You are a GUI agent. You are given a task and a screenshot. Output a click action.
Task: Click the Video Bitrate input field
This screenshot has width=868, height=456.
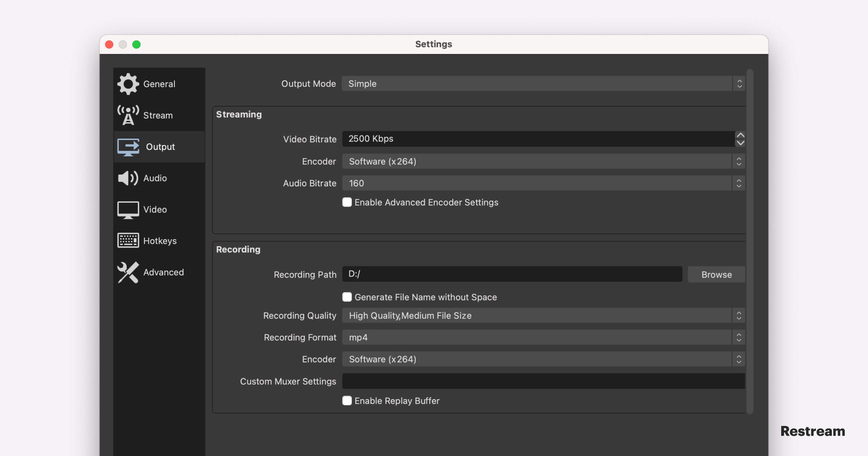coord(542,138)
